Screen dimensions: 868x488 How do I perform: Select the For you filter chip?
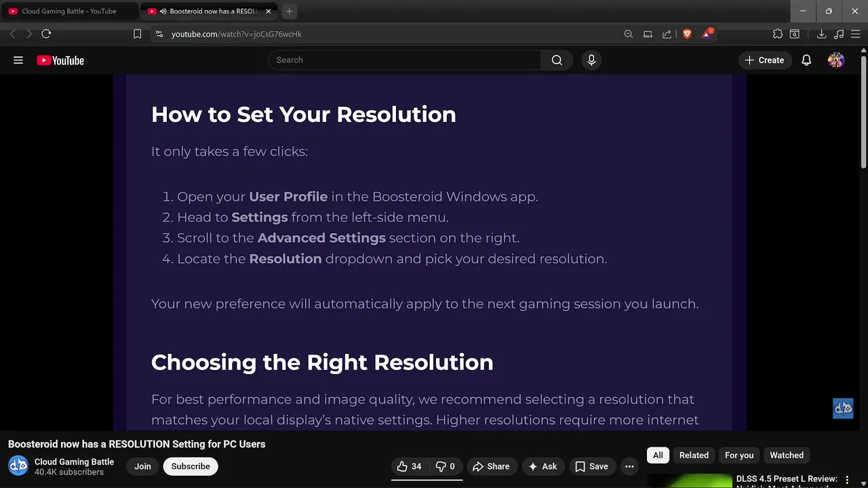(x=739, y=455)
